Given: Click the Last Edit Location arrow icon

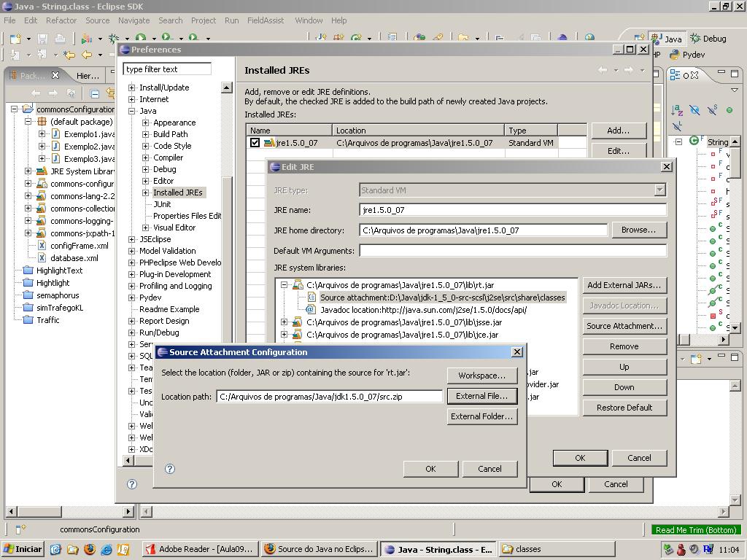Looking at the screenshot, I should 69,55.
